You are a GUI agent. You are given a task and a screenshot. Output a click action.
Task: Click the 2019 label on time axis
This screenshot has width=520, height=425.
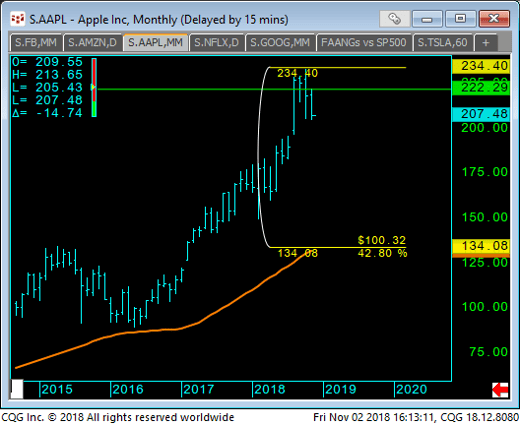(x=341, y=389)
